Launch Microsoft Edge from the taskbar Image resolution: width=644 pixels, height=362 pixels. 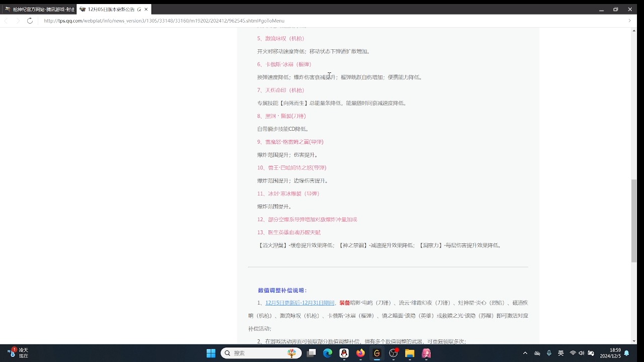coord(328,353)
